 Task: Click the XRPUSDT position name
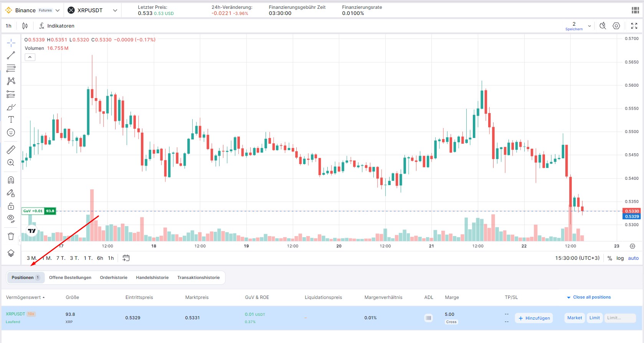click(x=15, y=314)
